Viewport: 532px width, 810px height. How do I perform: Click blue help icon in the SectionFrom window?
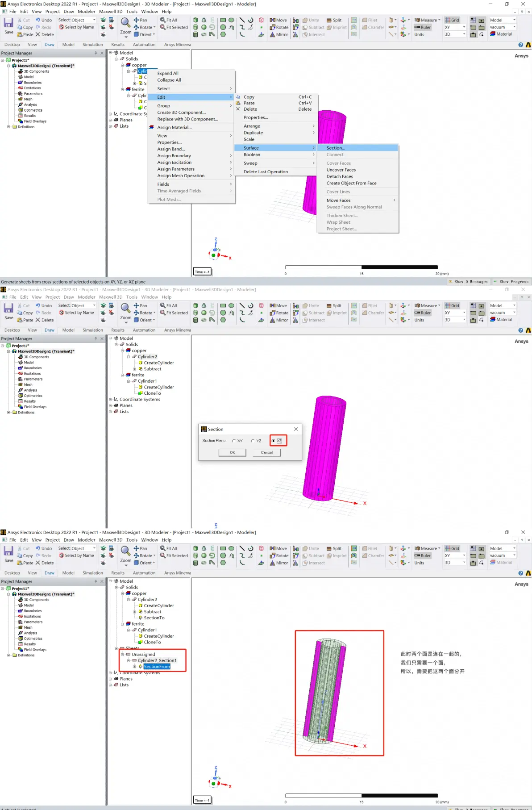520,573
